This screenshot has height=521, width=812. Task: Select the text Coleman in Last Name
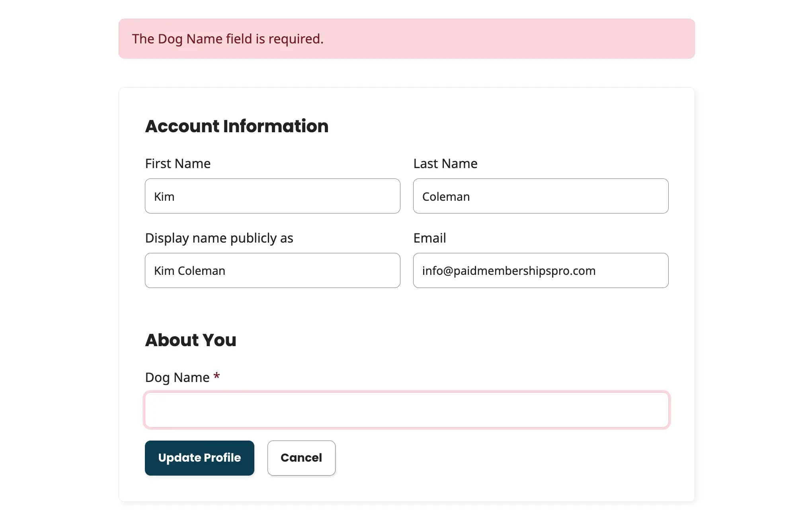coord(446,196)
